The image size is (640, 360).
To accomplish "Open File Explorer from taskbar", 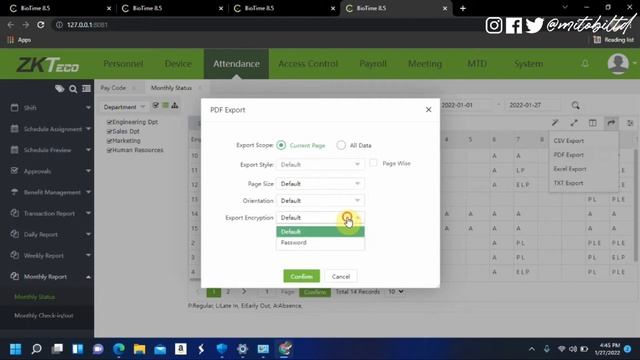I will 139,349.
